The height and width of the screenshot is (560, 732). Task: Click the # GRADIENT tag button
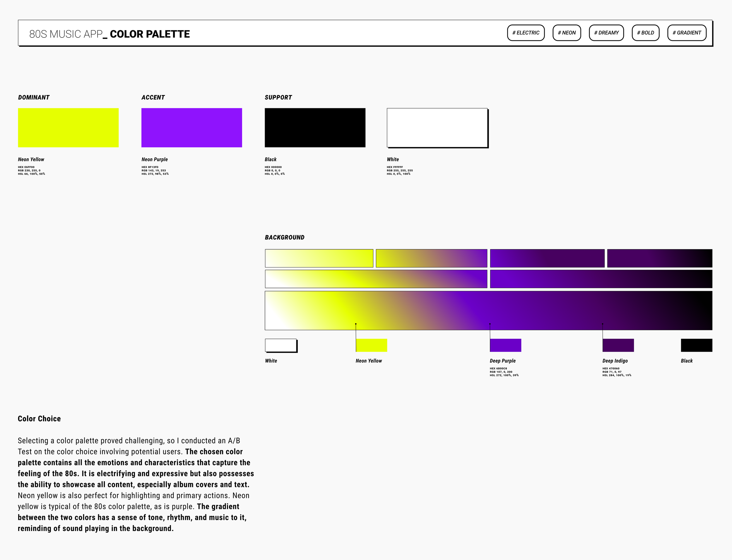coord(687,33)
